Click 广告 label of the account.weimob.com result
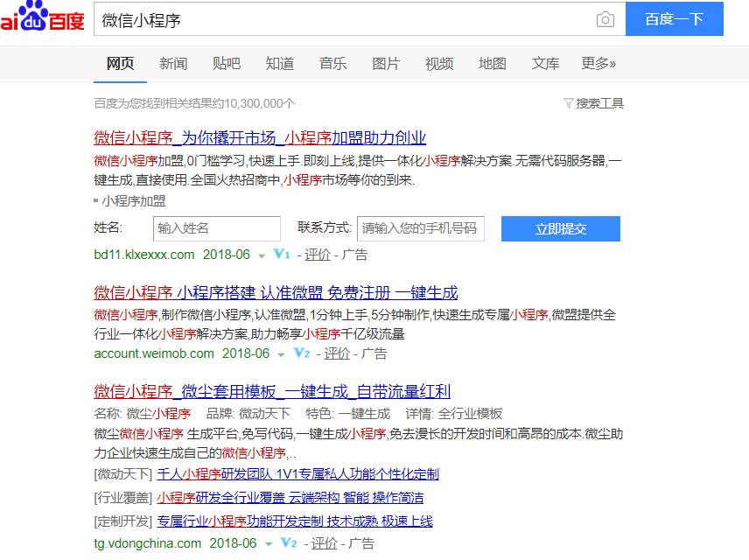 (x=374, y=353)
